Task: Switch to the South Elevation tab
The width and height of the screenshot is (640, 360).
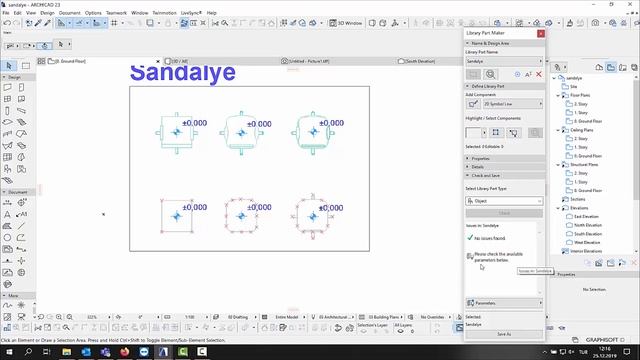Action: pyautogui.click(x=416, y=61)
